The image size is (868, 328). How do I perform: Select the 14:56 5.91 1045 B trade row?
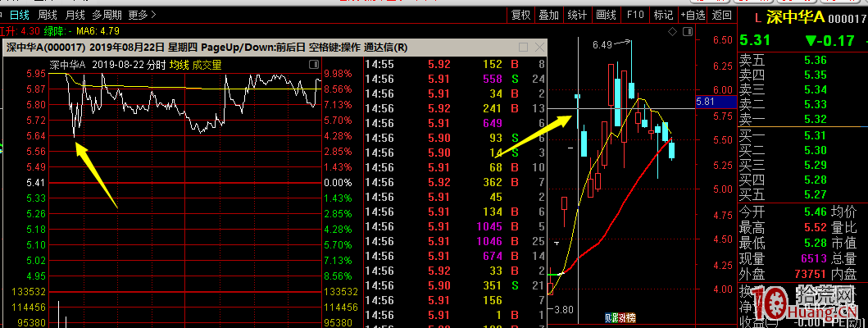coord(455,226)
